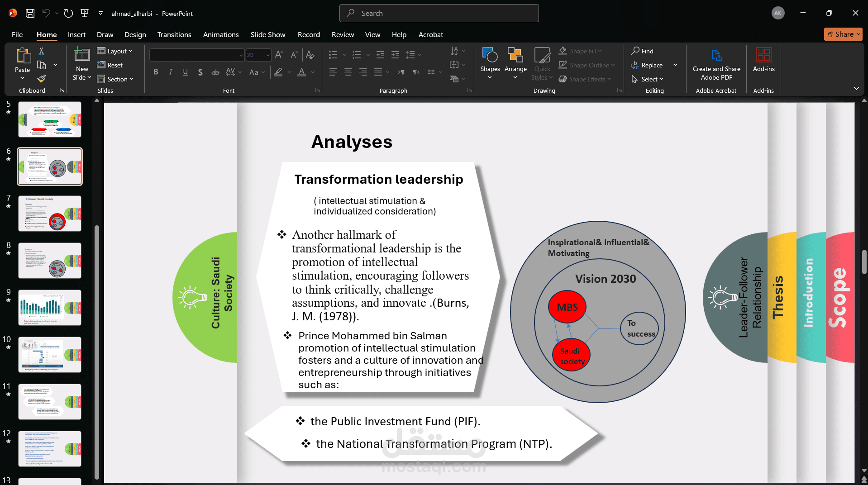Expand the Section dropdown
This screenshot has height=485, width=868.
(115, 79)
